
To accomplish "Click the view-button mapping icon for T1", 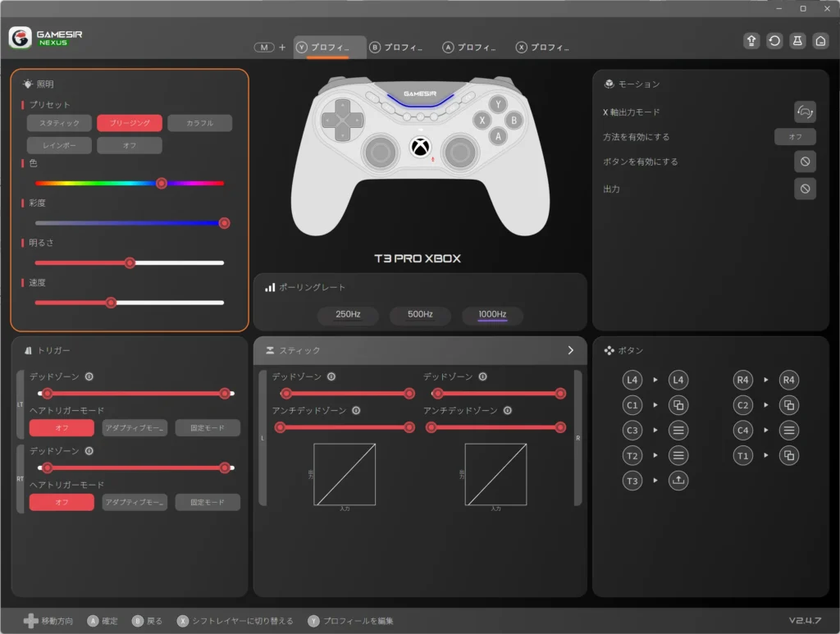I will click(x=788, y=455).
